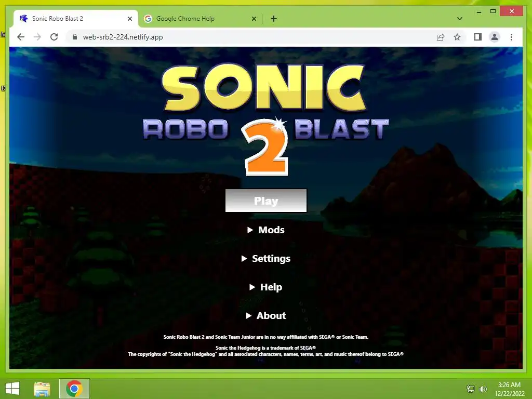
Task: Expand the Mods section
Action: pyautogui.click(x=266, y=230)
